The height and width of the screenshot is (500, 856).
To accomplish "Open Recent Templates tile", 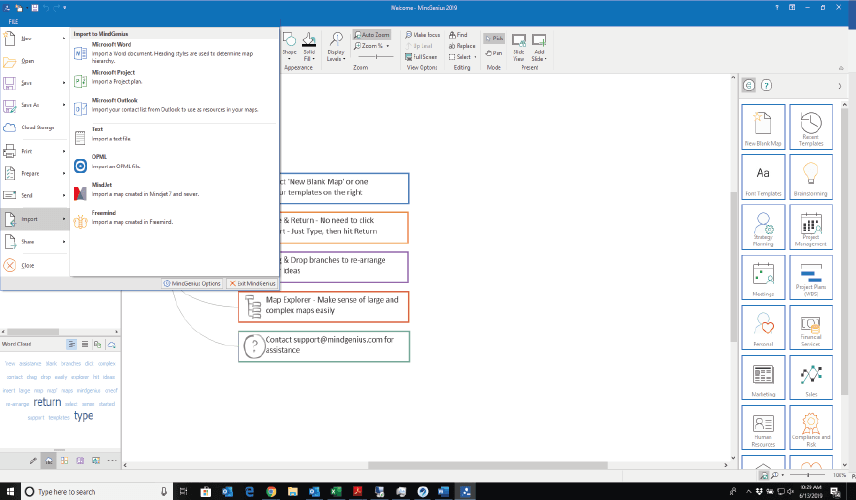I will [x=811, y=127].
